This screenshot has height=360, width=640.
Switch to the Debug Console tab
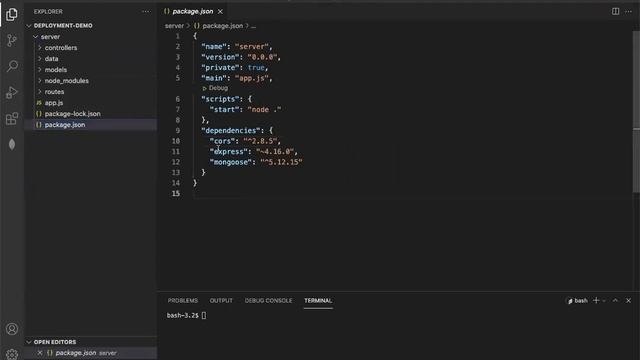click(x=268, y=300)
